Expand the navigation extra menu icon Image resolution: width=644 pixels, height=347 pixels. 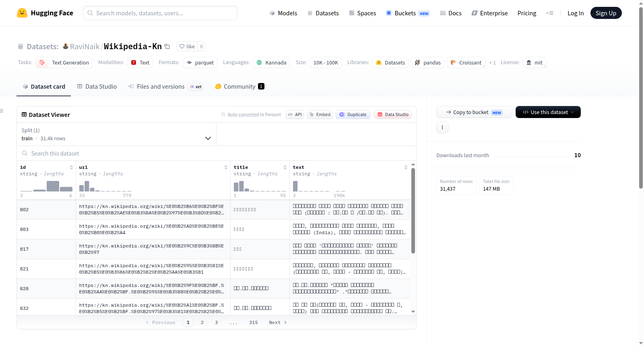click(549, 13)
